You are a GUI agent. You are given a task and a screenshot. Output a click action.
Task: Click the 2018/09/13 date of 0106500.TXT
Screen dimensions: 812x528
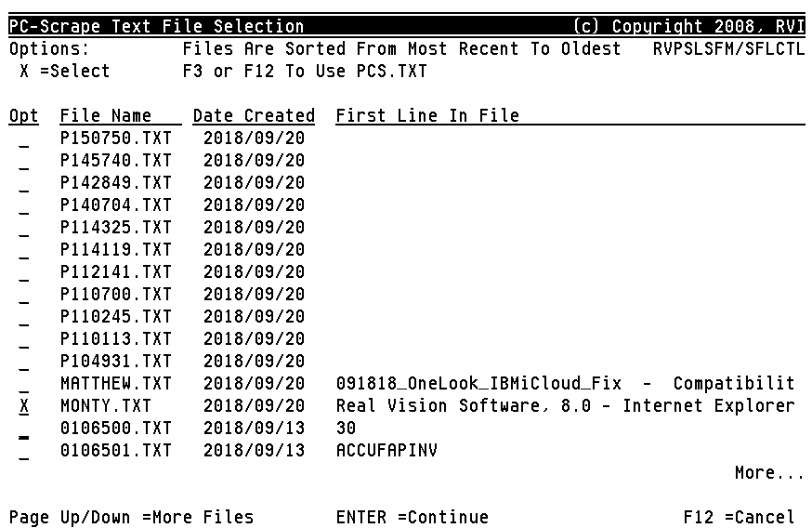click(255, 428)
